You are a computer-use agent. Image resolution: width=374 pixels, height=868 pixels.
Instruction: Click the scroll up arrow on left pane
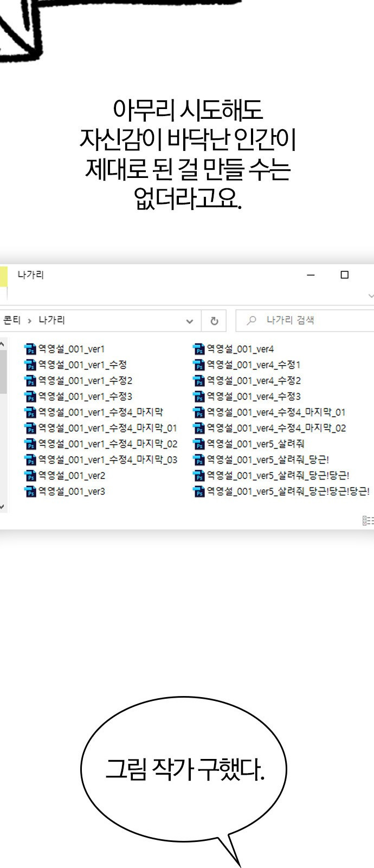pyautogui.click(x=3, y=344)
